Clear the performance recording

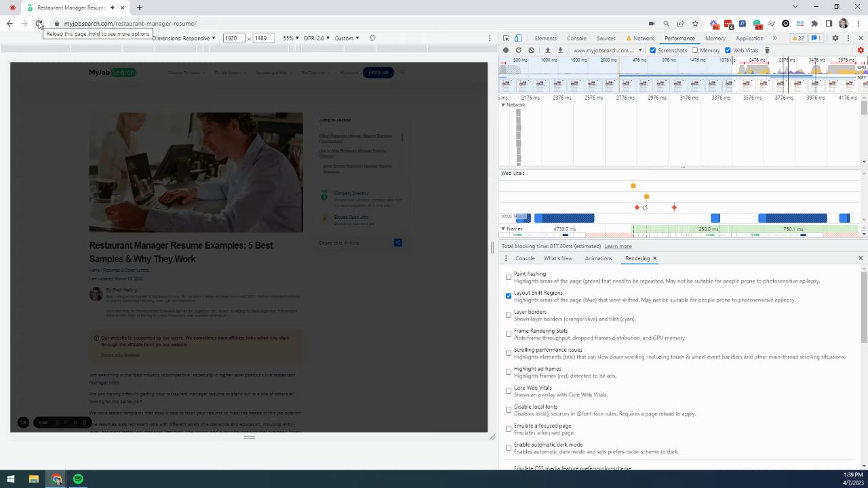coord(531,50)
